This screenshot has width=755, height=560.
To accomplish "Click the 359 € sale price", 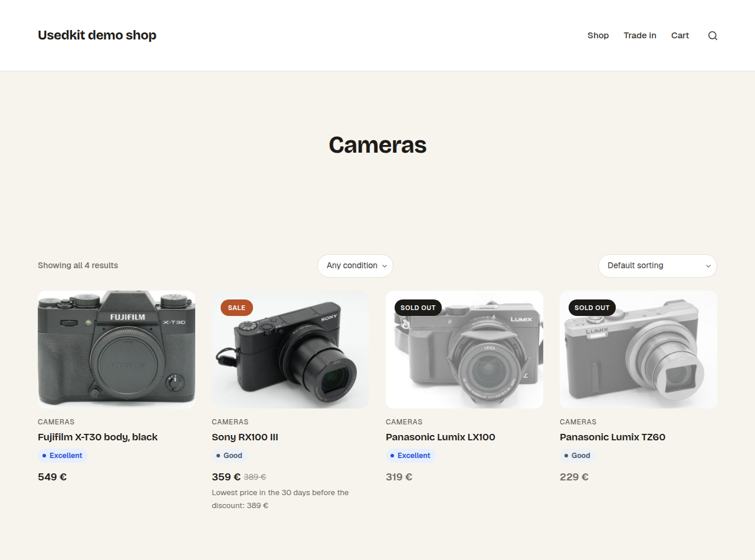I will click(226, 477).
